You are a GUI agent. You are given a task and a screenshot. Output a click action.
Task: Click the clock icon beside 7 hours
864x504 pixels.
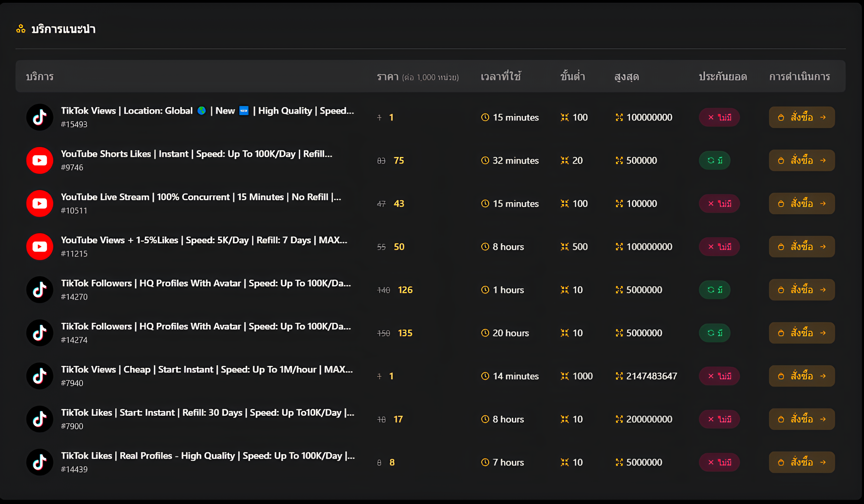pos(485,462)
